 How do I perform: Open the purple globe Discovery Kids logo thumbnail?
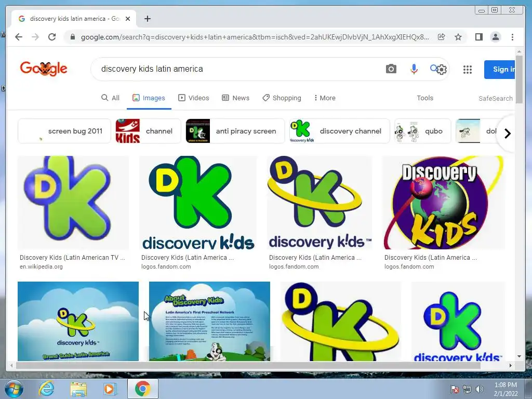(444, 203)
